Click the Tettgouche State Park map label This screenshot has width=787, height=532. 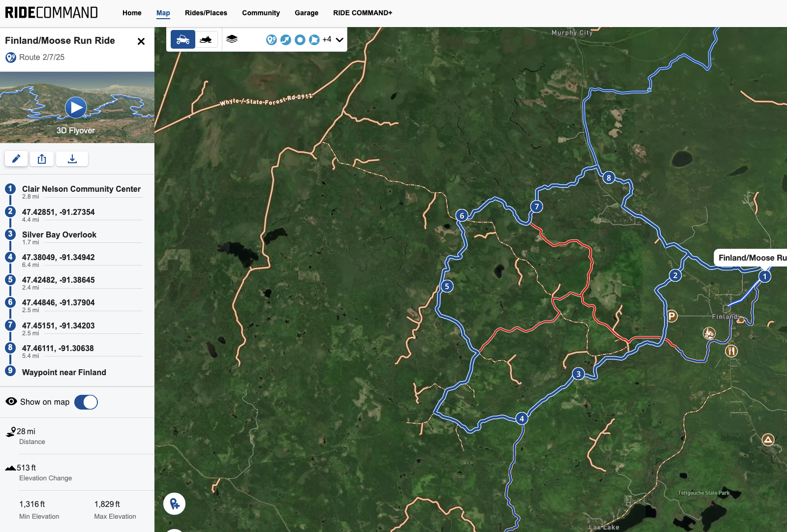pos(704,493)
